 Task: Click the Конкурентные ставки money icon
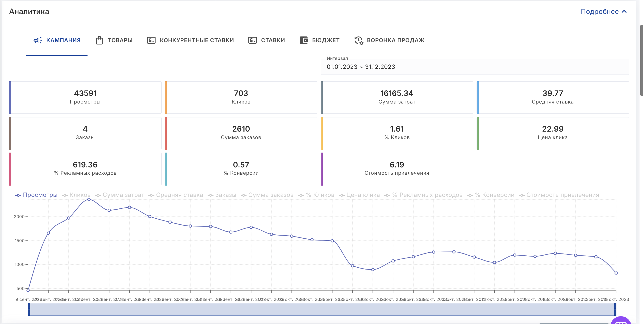pyautogui.click(x=151, y=40)
